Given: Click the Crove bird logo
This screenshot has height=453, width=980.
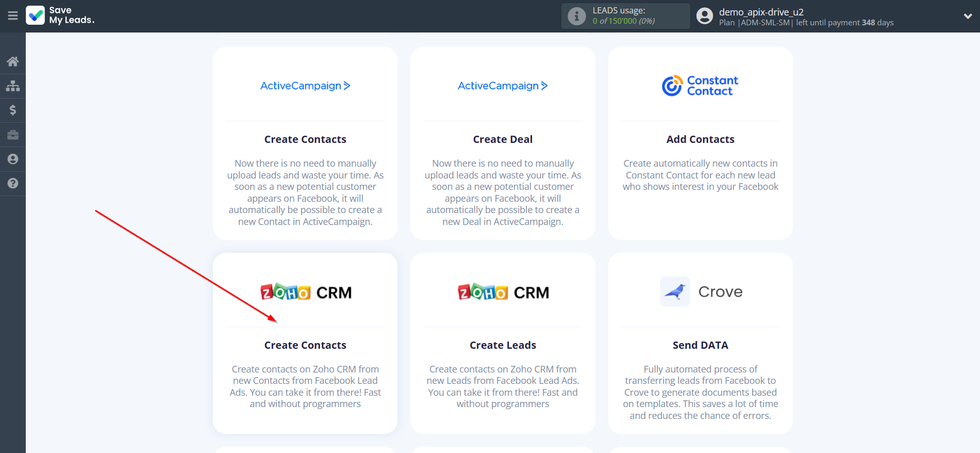Looking at the screenshot, I should (x=675, y=292).
